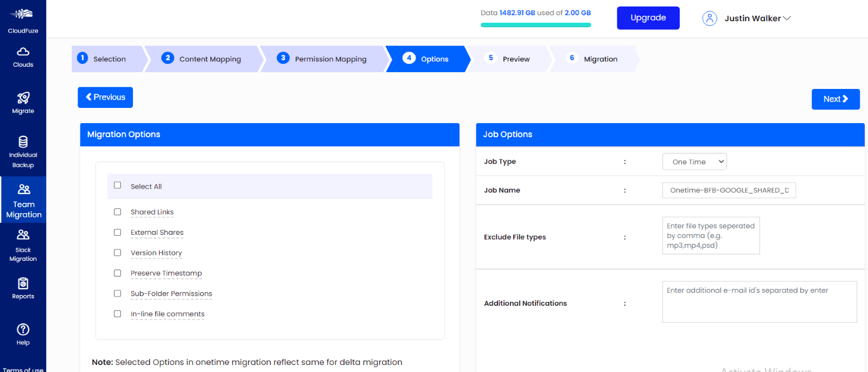Click the data usage progress bar

pyautogui.click(x=535, y=25)
